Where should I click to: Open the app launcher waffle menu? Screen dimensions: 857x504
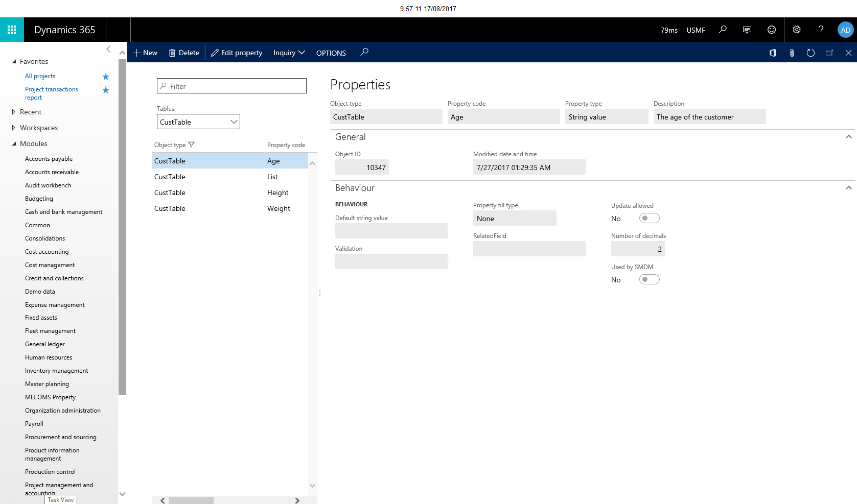click(x=12, y=30)
